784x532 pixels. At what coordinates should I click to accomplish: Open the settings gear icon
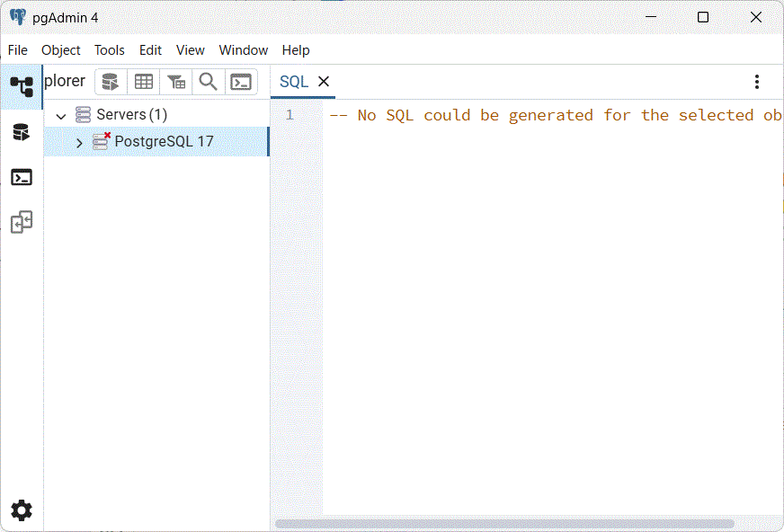[22, 510]
